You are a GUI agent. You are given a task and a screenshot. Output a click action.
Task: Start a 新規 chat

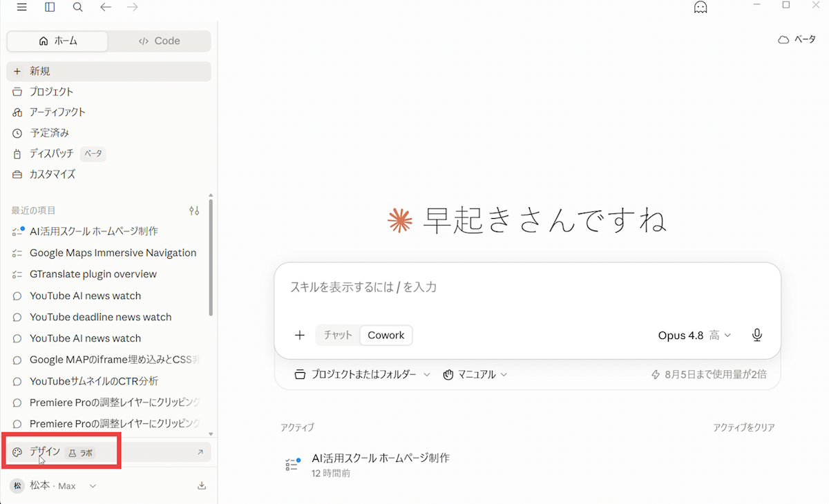109,71
